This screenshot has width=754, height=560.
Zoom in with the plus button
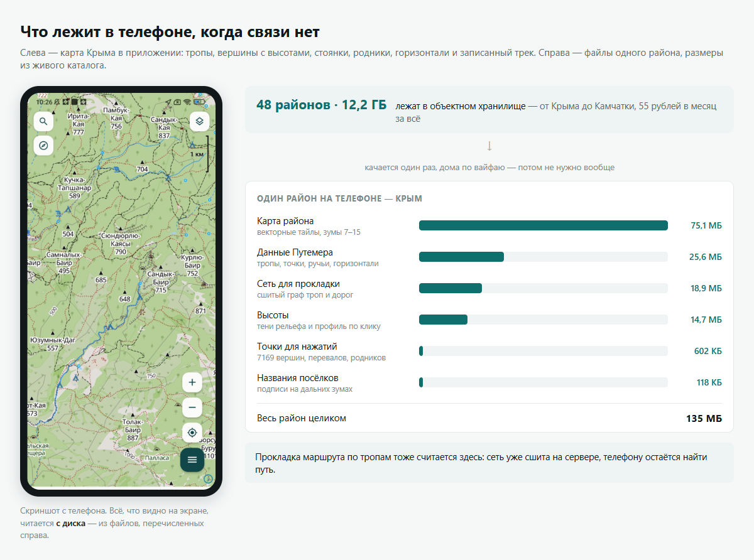tap(192, 382)
